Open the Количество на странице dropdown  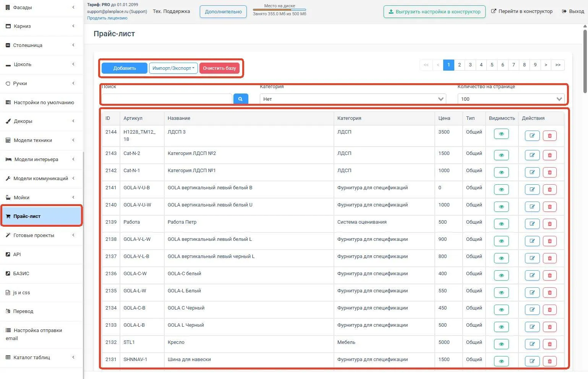click(x=511, y=99)
